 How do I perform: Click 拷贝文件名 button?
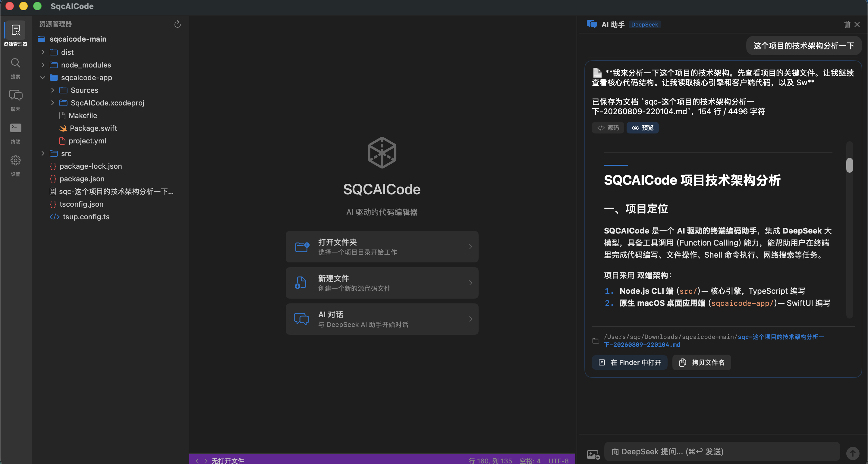(702, 362)
